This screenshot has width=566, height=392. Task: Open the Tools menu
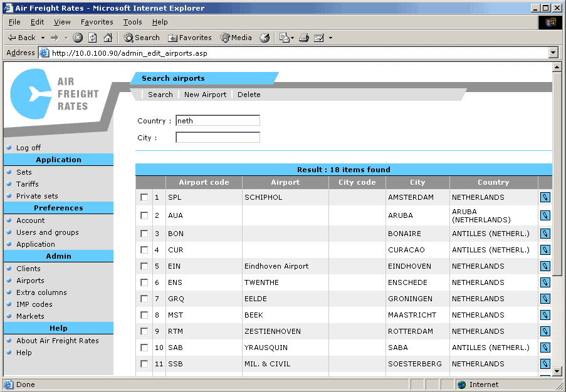pos(132,22)
